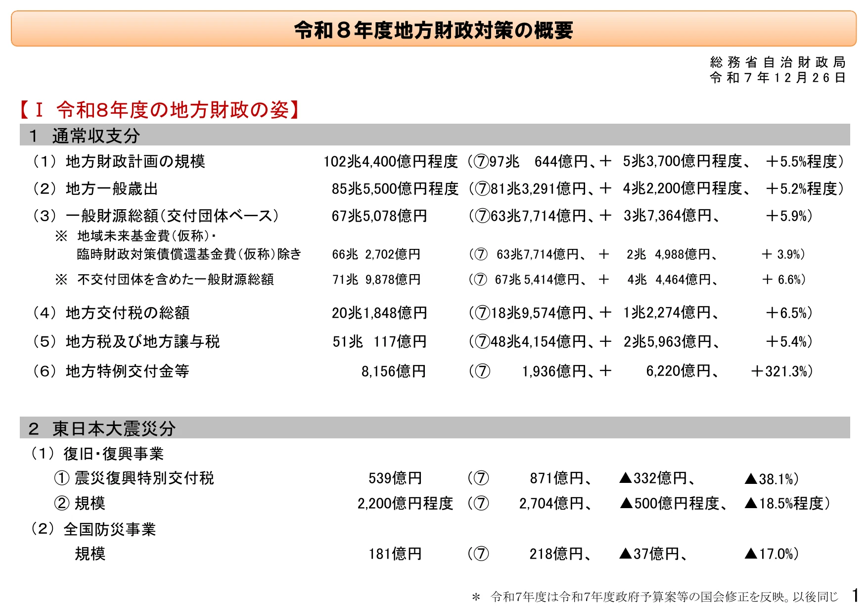Click the value 67兆5,078億円
The width and height of the screenshot is (868, 614).
pos(379,216)
